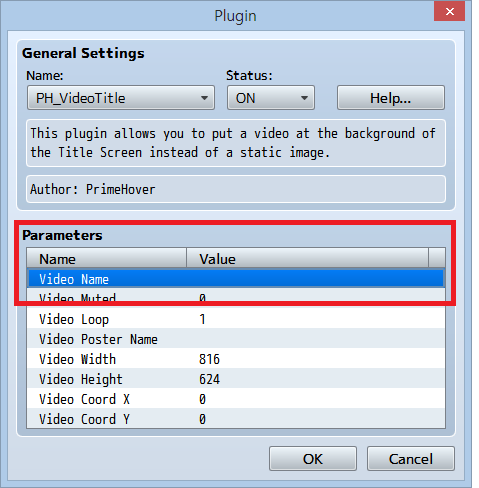
Task: Close the Plugin window with X
Action: pos(449,12)
